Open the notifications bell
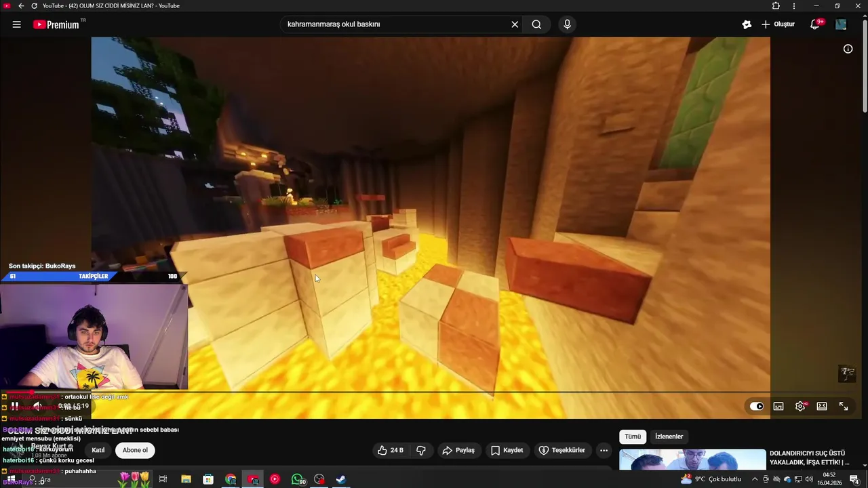Screen dimensions: 868x488 click(815, 24)
